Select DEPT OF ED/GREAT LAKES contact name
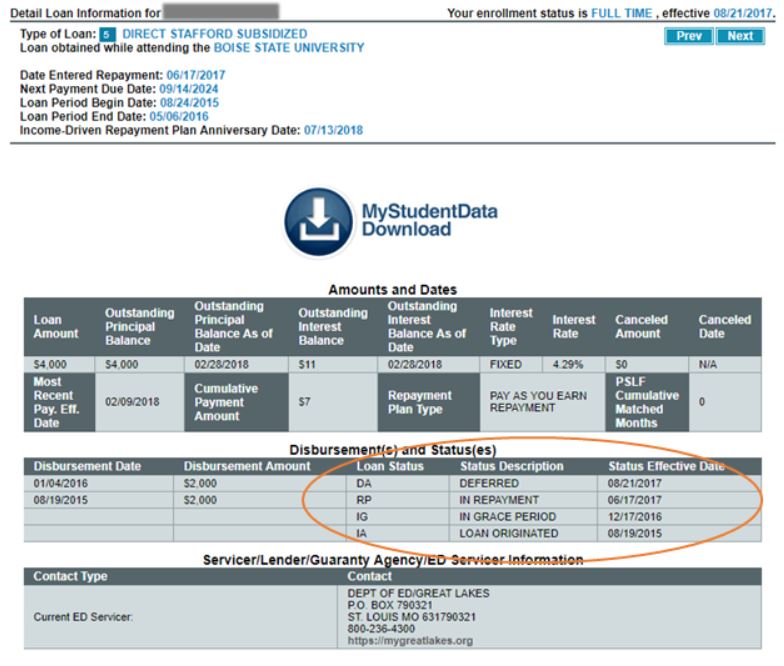 coord(418,594)
